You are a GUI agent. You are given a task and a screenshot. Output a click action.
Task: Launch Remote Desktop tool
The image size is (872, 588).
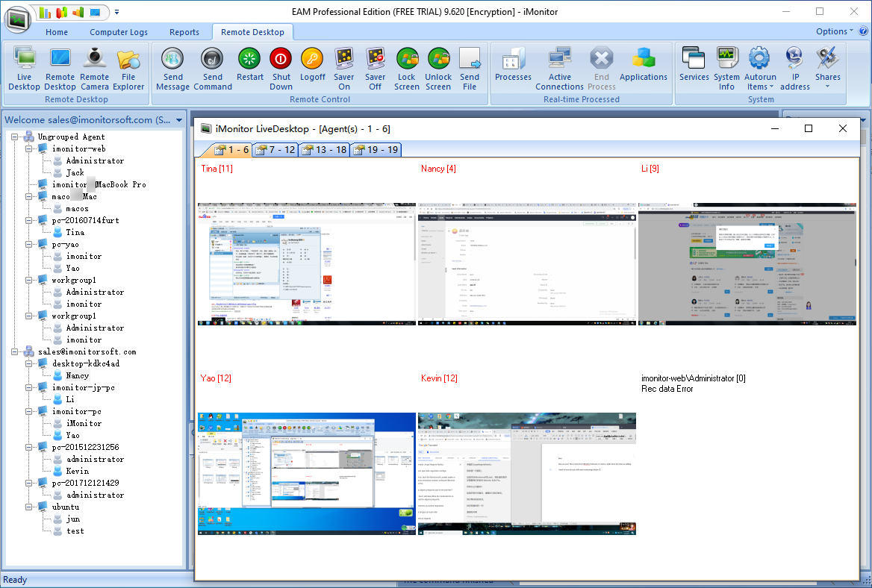coord(60,69)
